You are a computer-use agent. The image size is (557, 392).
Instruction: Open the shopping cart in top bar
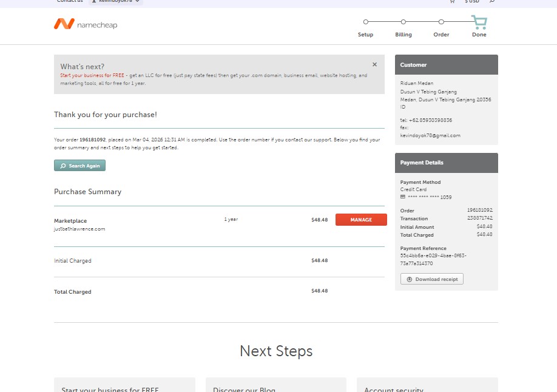point(452,2)
